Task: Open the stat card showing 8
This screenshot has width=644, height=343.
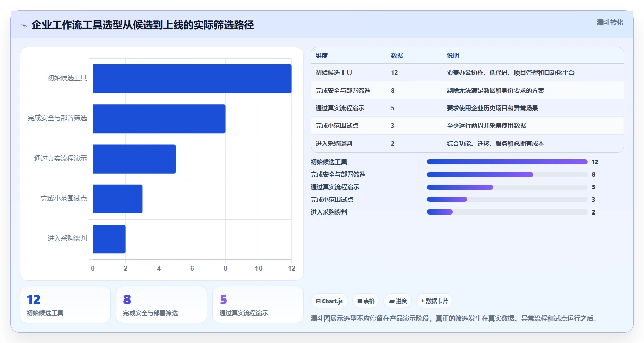Action: tap(161, 305)
